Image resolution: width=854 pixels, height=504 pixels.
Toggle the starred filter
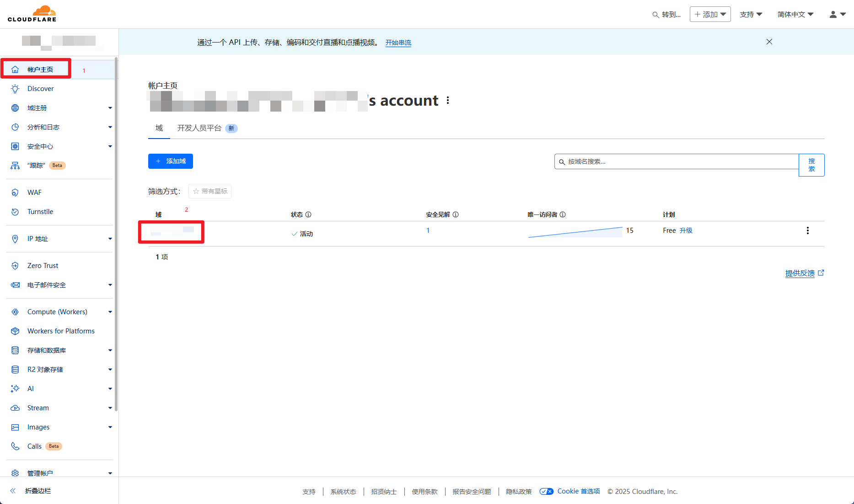click(x=210, y=191)
